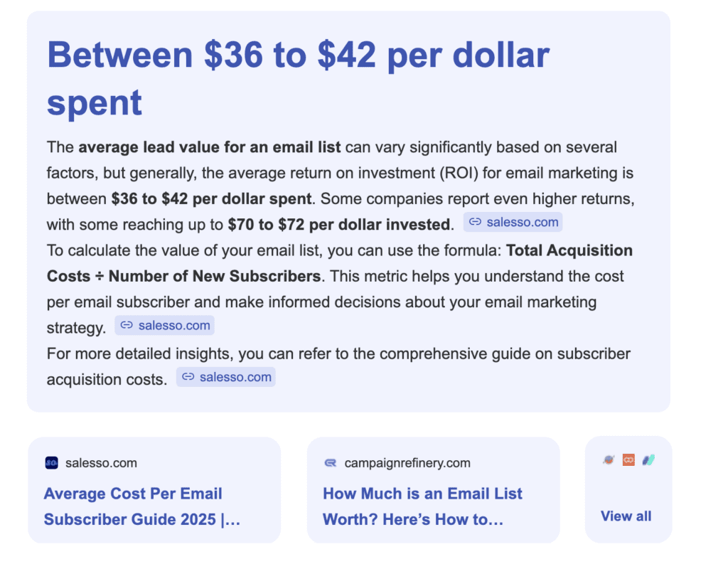Click the campaignrefinery.com favicon in the source card
Screen dimensions: 728x574
(330, 463)
